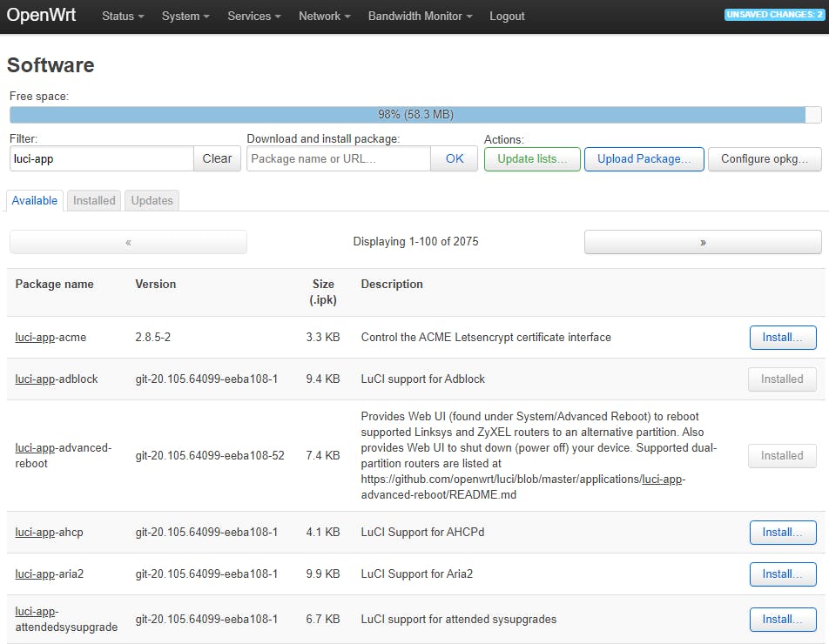Go to next page of packages

point(702,242)
